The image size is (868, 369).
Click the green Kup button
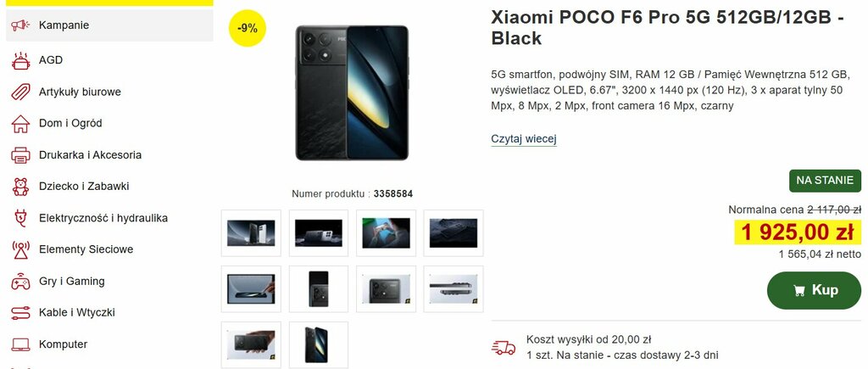pos(814,290)
